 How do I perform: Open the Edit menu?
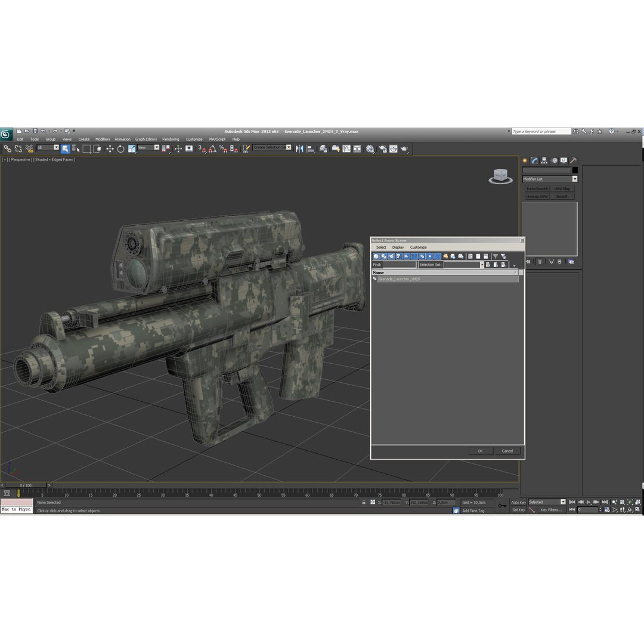[x=20, y=139]
